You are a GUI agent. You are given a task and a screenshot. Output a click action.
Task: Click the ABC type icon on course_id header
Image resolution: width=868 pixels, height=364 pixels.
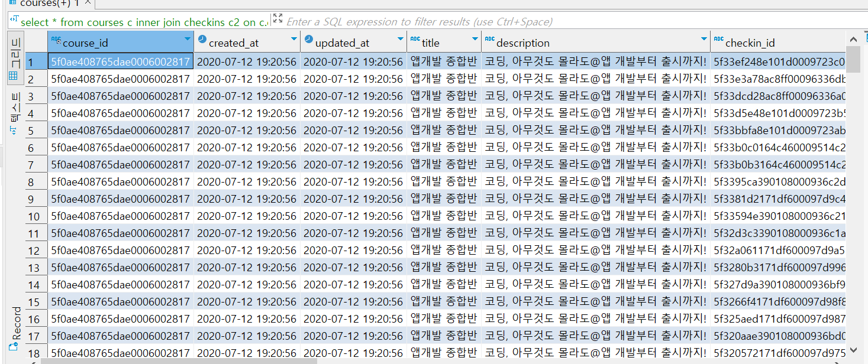click(56, 40)
